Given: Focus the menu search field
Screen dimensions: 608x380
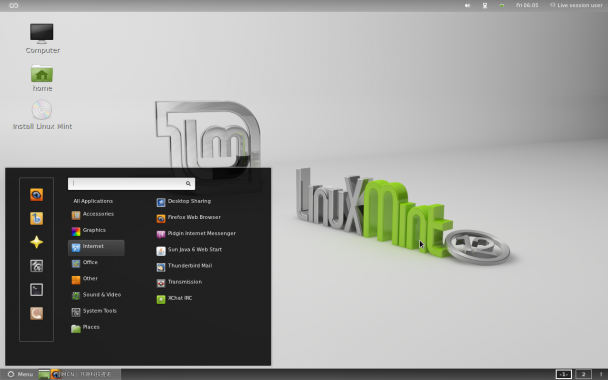Looking at the screenshot, I should pos(131,184).
